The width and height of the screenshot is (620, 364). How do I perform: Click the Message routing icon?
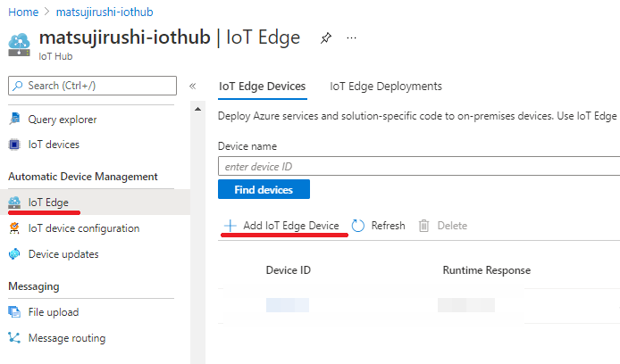click(14, 338)
